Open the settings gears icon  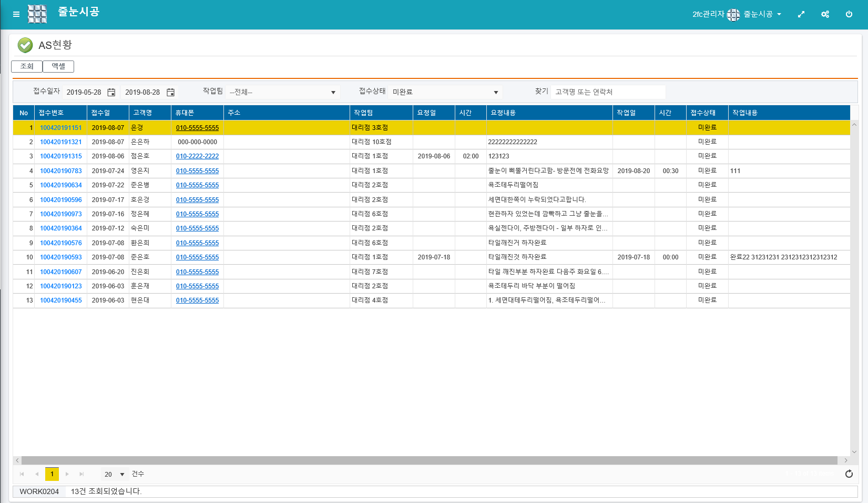pos(825,14)
